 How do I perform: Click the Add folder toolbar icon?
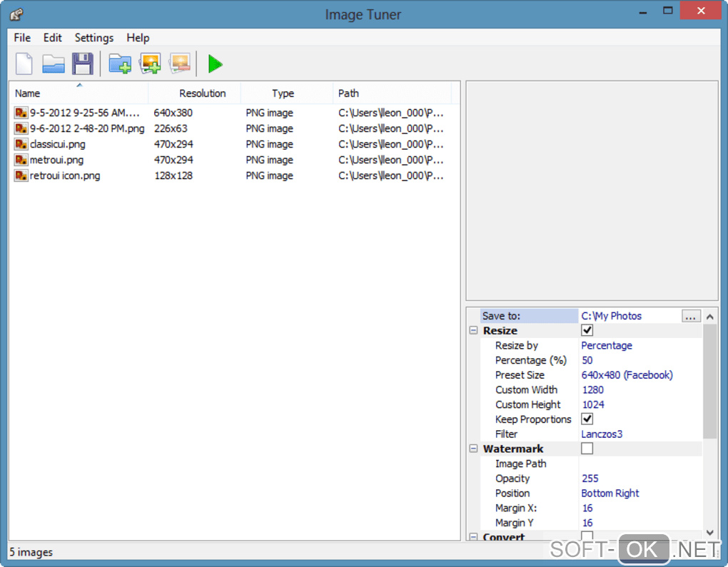pos(120,64)
